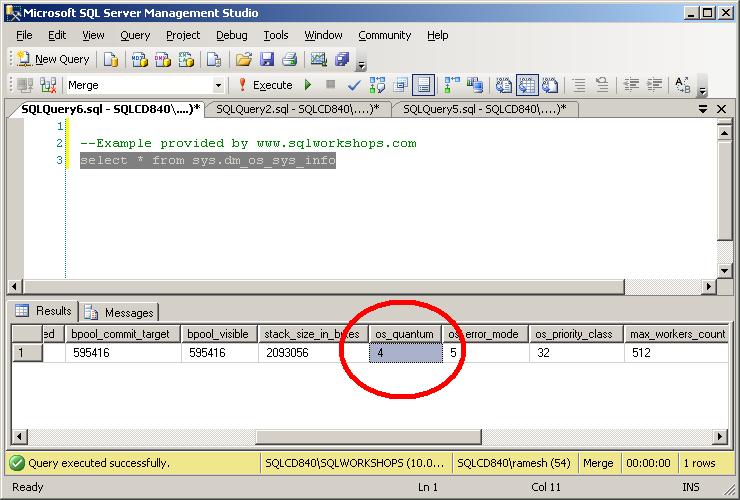Open the active files list dropdown
740x500 pixels.
703,109
